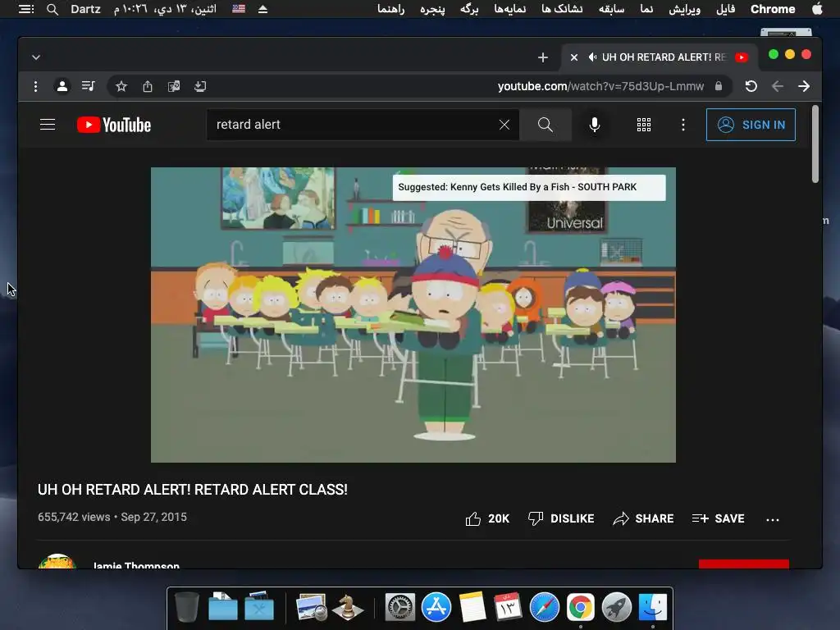Open the Chrome menu in menu bar
840x630 pixels.
[773, 9]
